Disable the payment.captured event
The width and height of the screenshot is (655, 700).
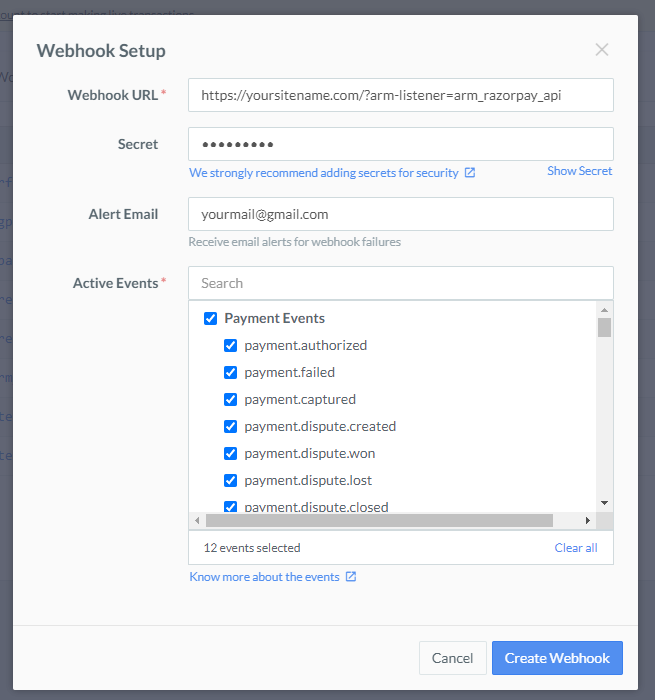[x=230, y=399]
